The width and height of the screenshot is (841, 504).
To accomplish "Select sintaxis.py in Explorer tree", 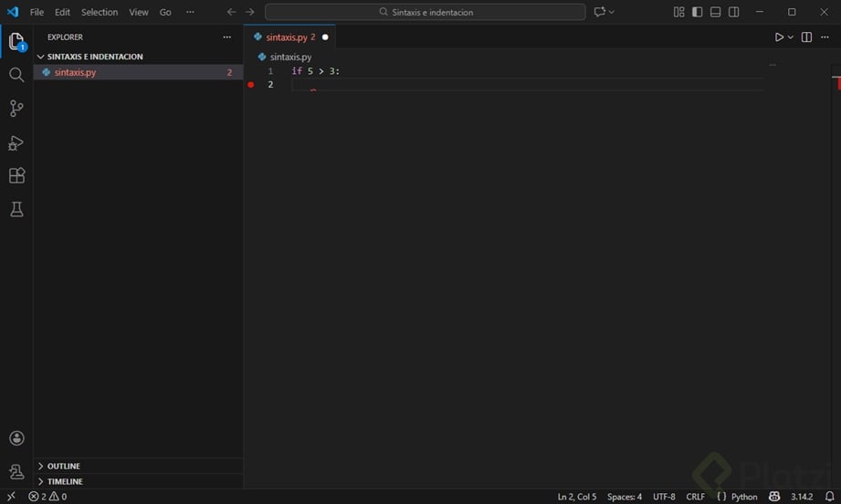I will (138, 72).
